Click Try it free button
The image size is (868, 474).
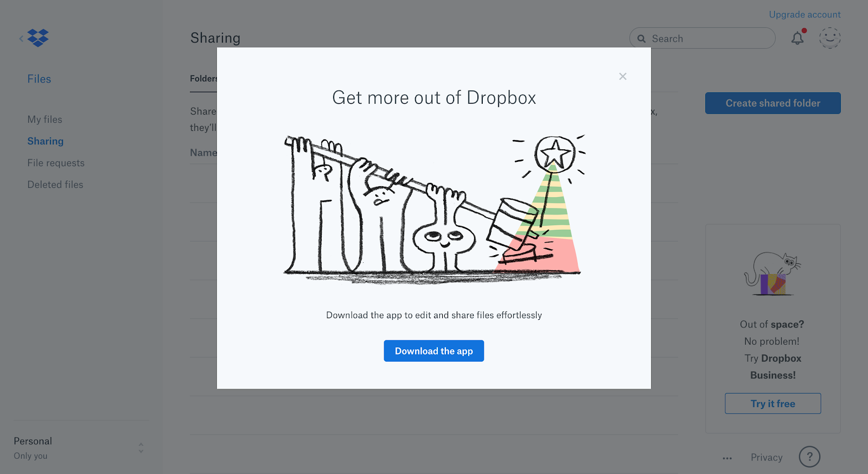773,403
